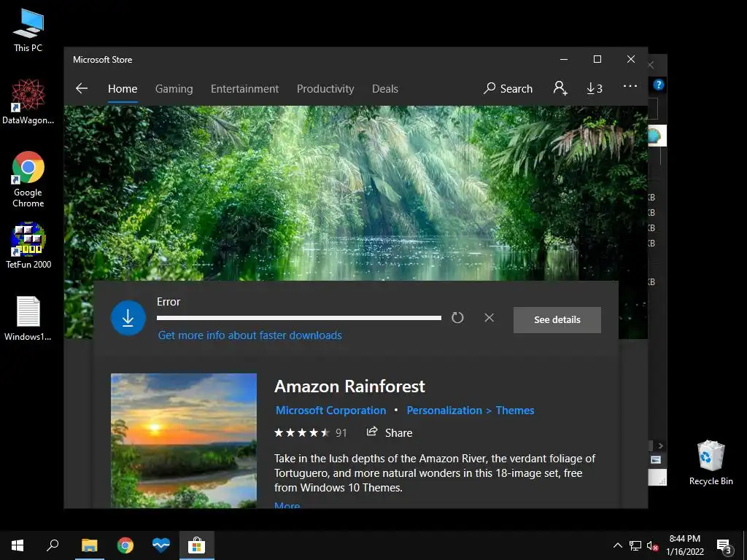Minimize the Microsoft Store window

coord(564,59)
